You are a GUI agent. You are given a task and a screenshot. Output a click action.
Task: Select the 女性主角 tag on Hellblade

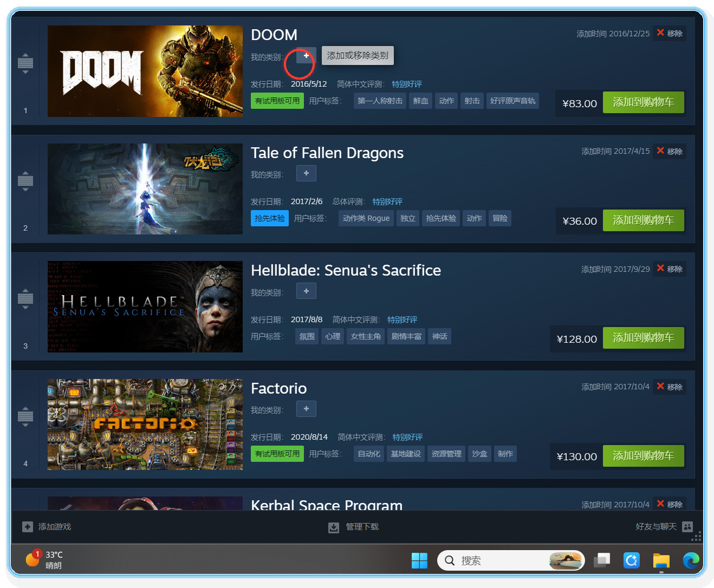(x=366, y=336)
